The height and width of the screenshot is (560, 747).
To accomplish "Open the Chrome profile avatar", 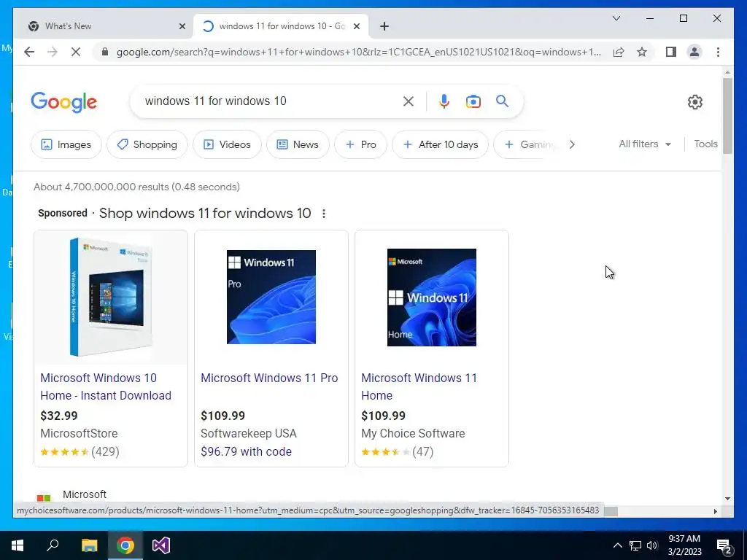I will click(694, 52).
